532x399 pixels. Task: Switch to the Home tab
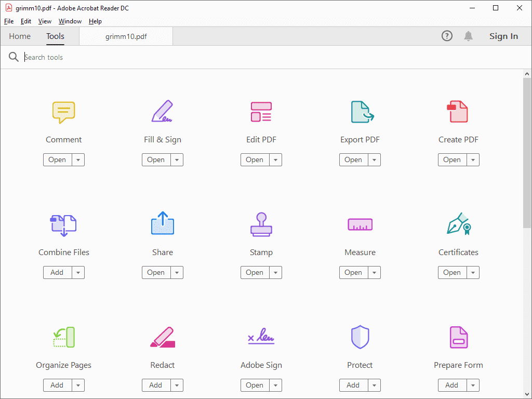coord(20,36)
